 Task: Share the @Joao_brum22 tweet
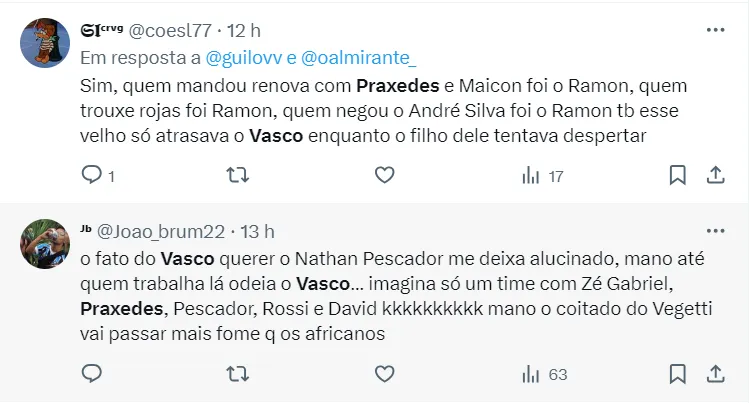716,374
